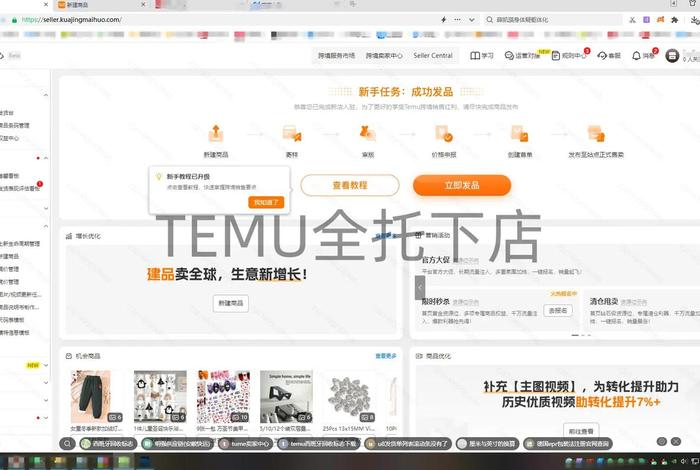Switch to Seller Central tab

(x=433, y=56)
